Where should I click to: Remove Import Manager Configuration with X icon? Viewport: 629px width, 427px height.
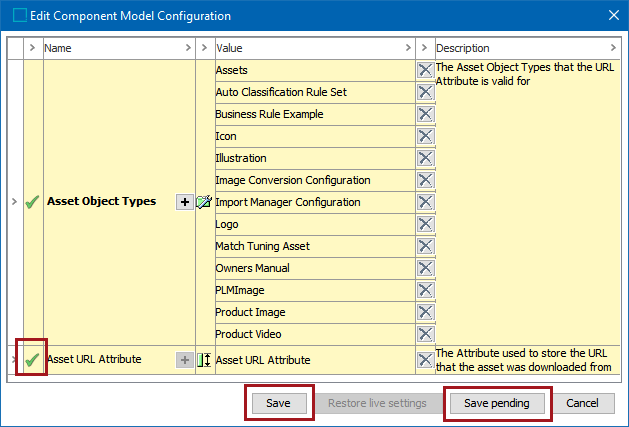[425, 202]
